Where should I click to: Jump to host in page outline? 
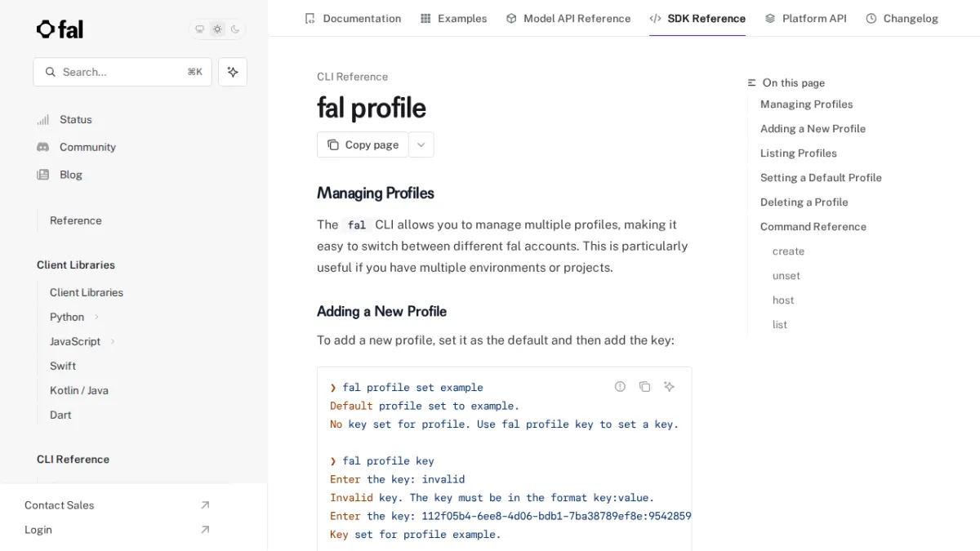pos(783,300)
